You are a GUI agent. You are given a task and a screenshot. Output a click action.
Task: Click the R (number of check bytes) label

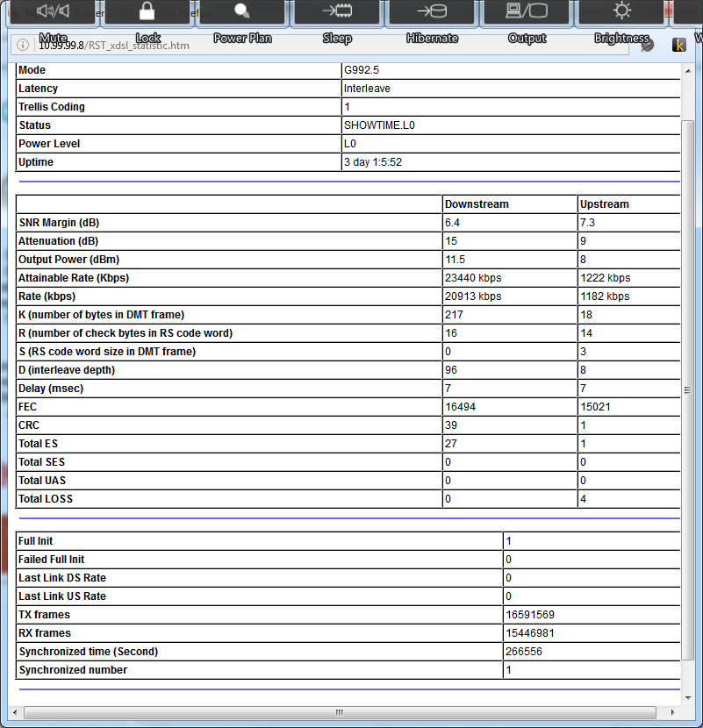pyautogui.click(x=125, y=333)
